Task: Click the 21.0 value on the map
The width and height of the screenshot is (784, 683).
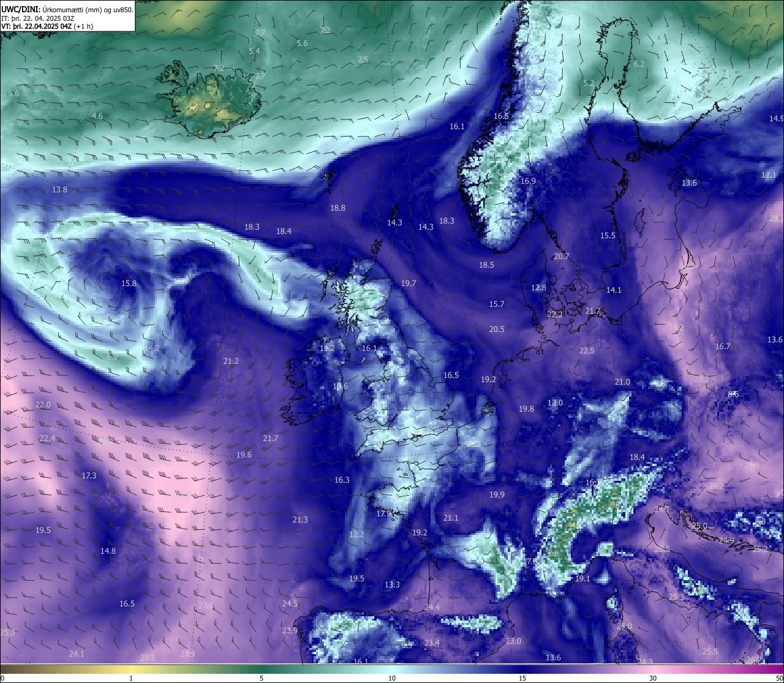Action: point(622,382)
